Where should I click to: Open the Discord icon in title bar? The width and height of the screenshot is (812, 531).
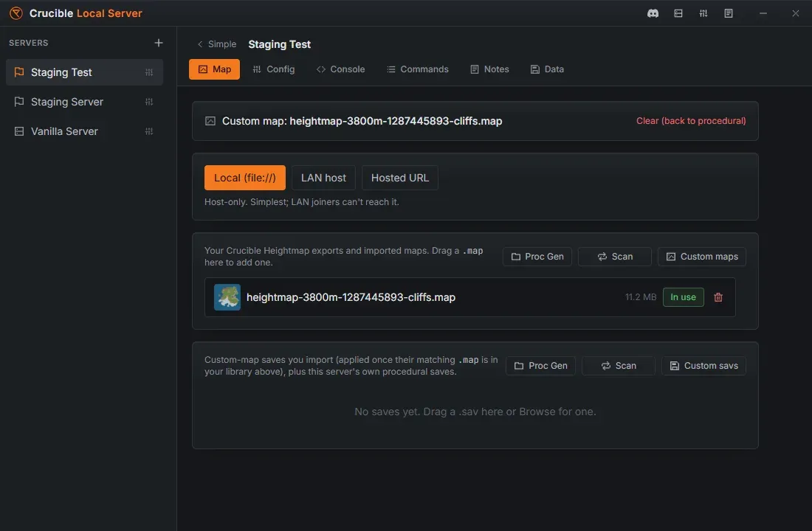653,13
